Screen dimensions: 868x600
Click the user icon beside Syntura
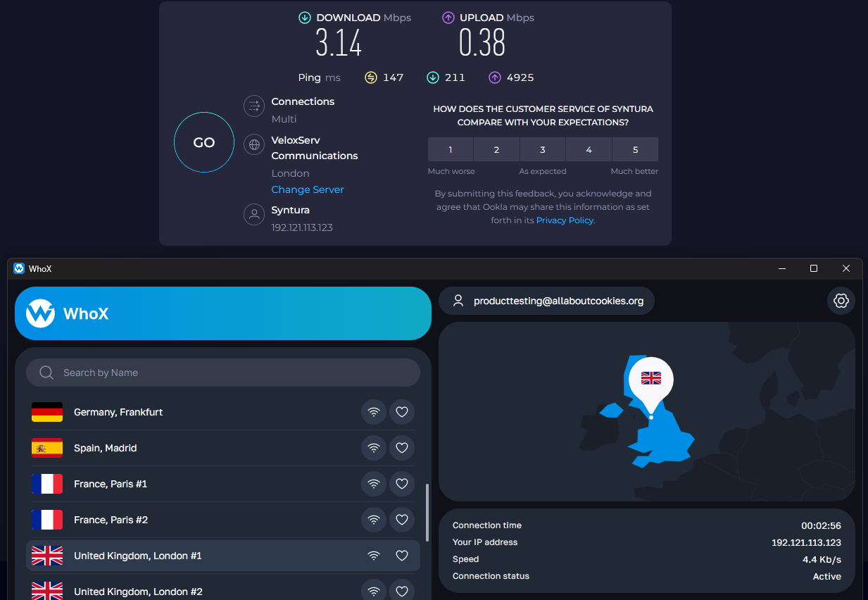253,215
